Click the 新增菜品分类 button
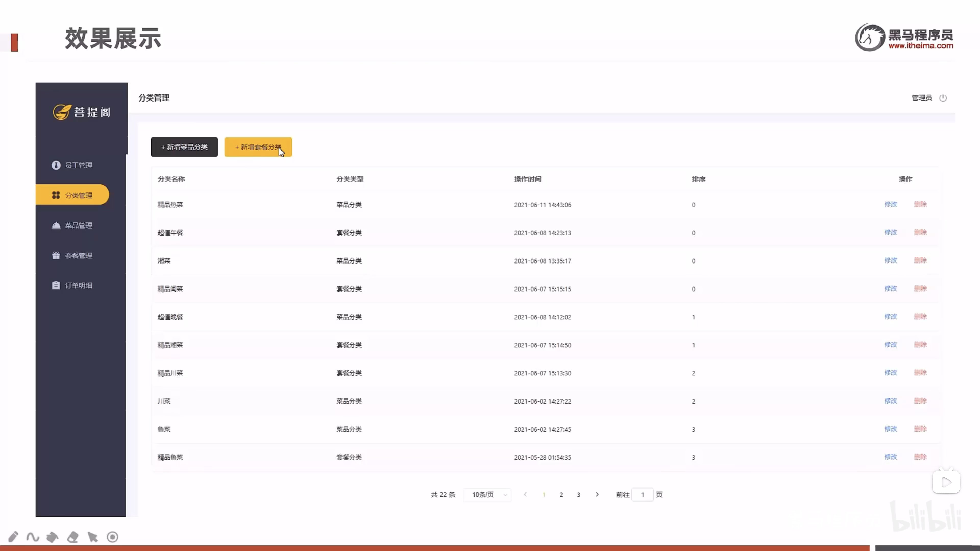 click(x=184, y=147)
